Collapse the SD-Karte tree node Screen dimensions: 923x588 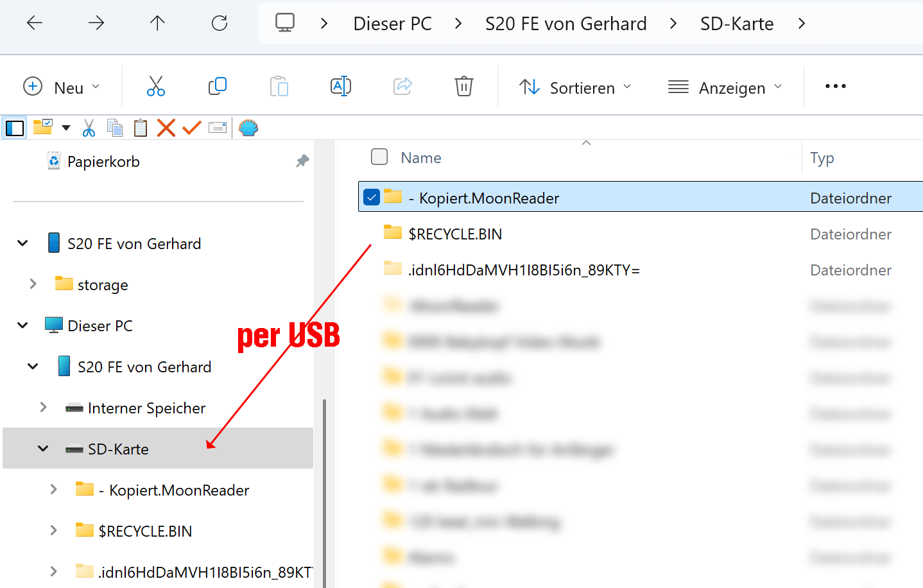tap(43, 449)
